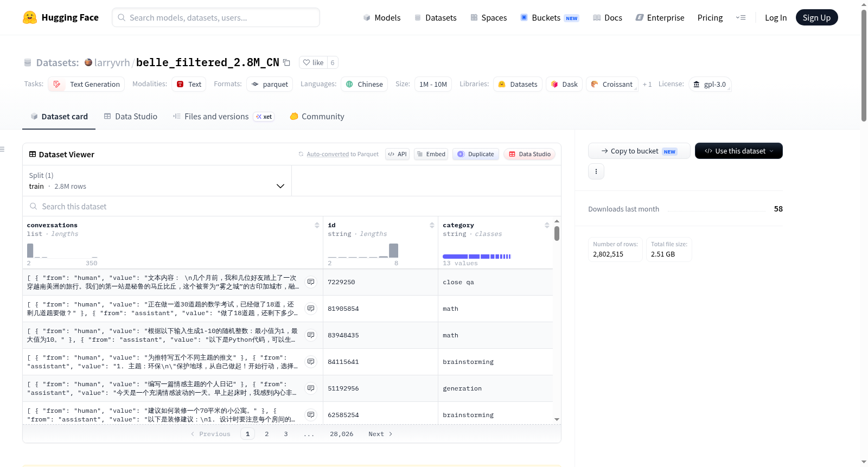Click the Datasets library tag
The height and width of the screenshot is (467, 868).
point(518,84)
